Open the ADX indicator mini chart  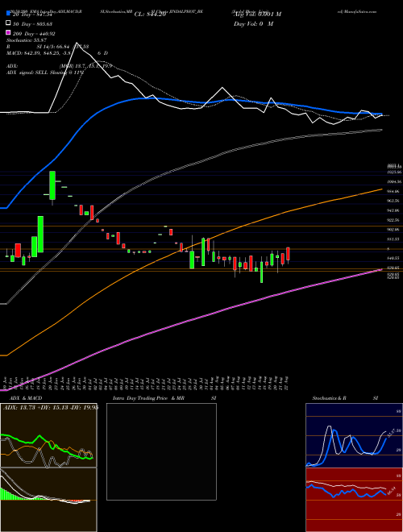point(48,435)
